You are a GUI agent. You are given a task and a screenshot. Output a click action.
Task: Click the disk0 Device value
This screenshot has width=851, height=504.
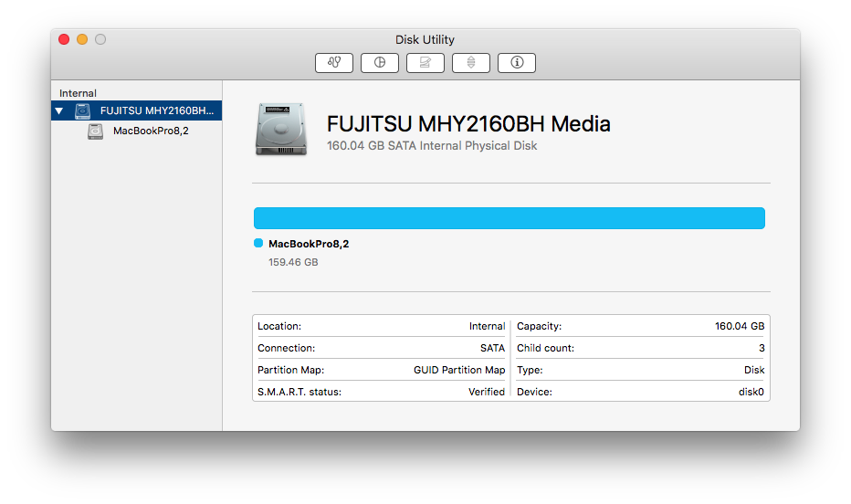[751, 392]
